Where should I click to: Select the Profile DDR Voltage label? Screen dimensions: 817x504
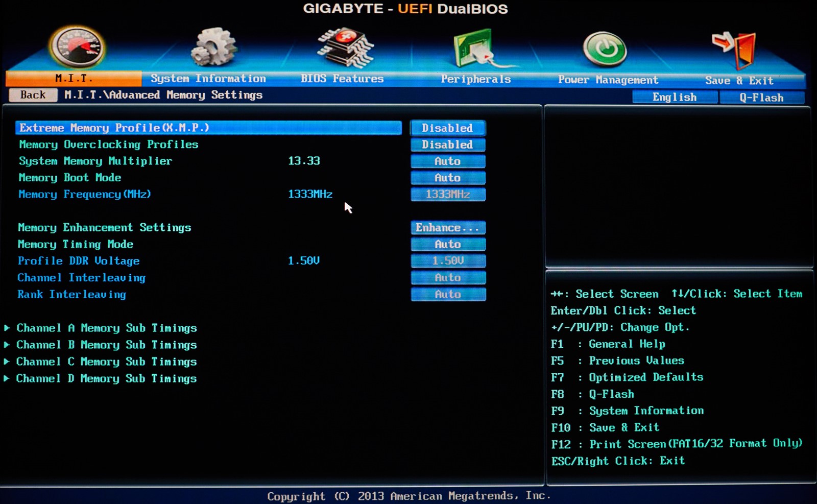[x=79, y=261]
